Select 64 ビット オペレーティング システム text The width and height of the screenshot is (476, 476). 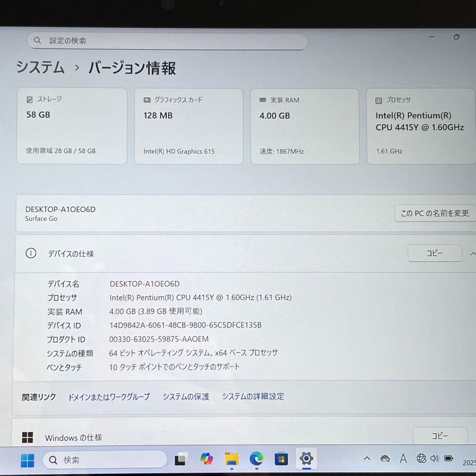point(193,353)
